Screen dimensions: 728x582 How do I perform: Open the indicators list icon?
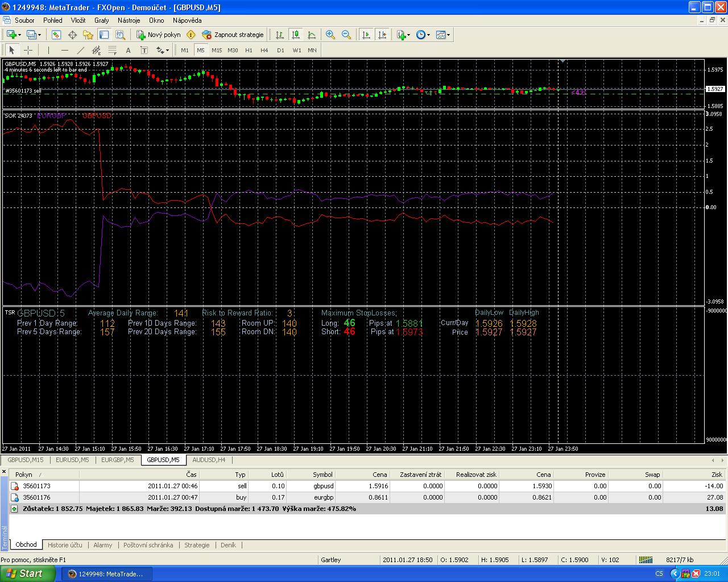pyautogui.click(x=402, y=35)
